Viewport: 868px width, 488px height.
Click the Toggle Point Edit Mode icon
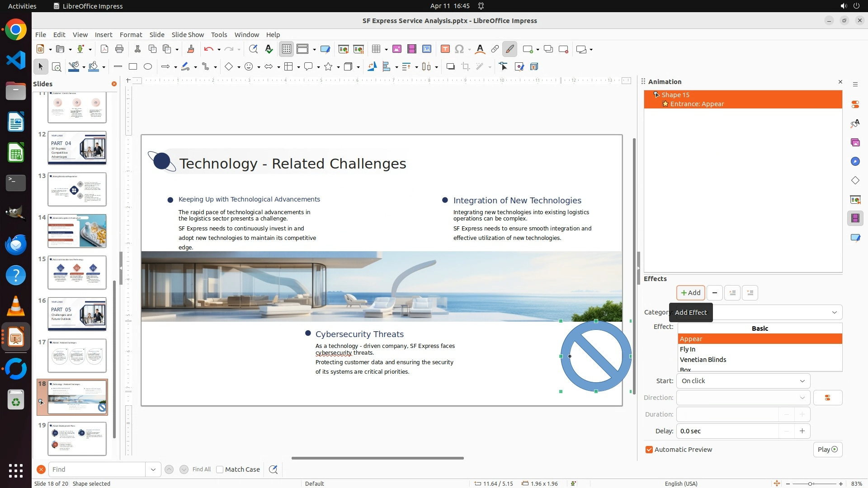503,67
